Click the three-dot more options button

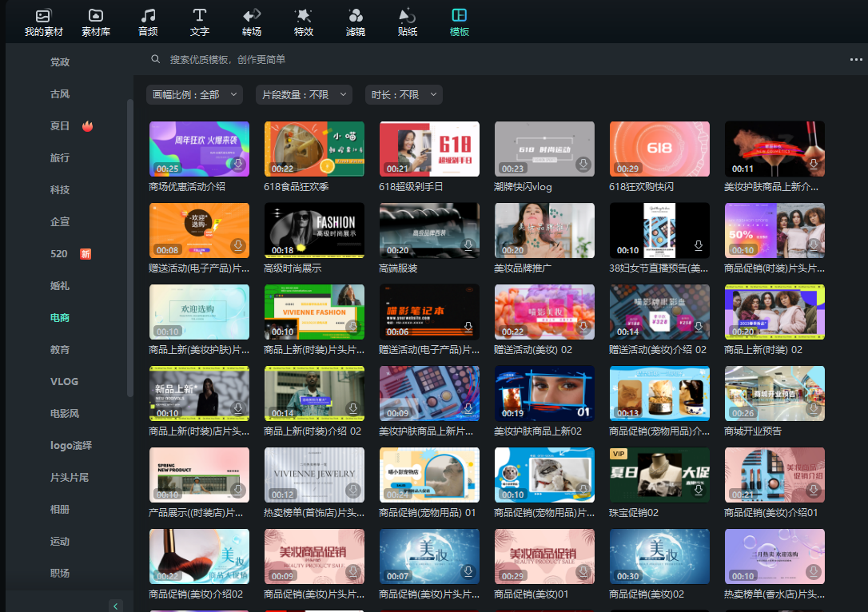(x=856, y=60)
